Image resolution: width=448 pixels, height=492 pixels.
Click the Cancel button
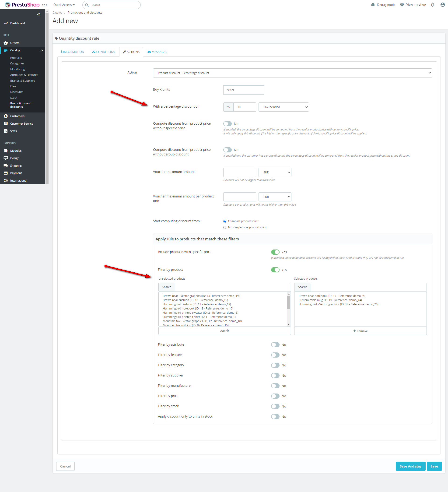point(65,466)
